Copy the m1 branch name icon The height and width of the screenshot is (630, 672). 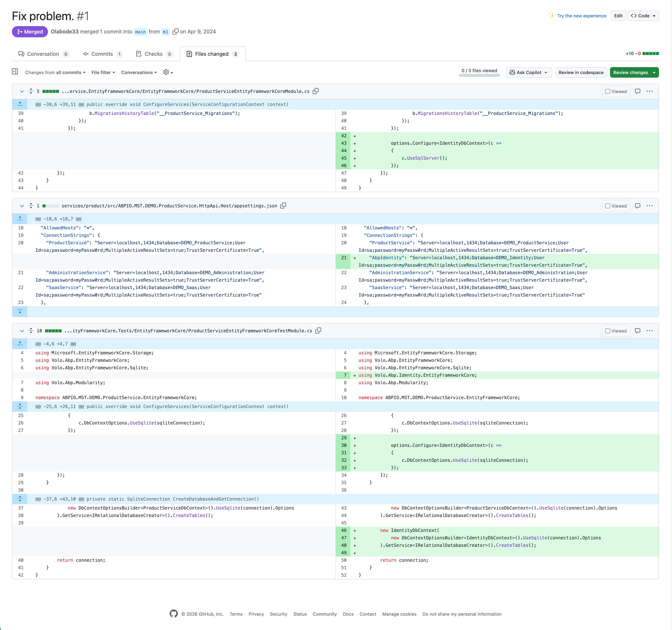pos(175,32)
